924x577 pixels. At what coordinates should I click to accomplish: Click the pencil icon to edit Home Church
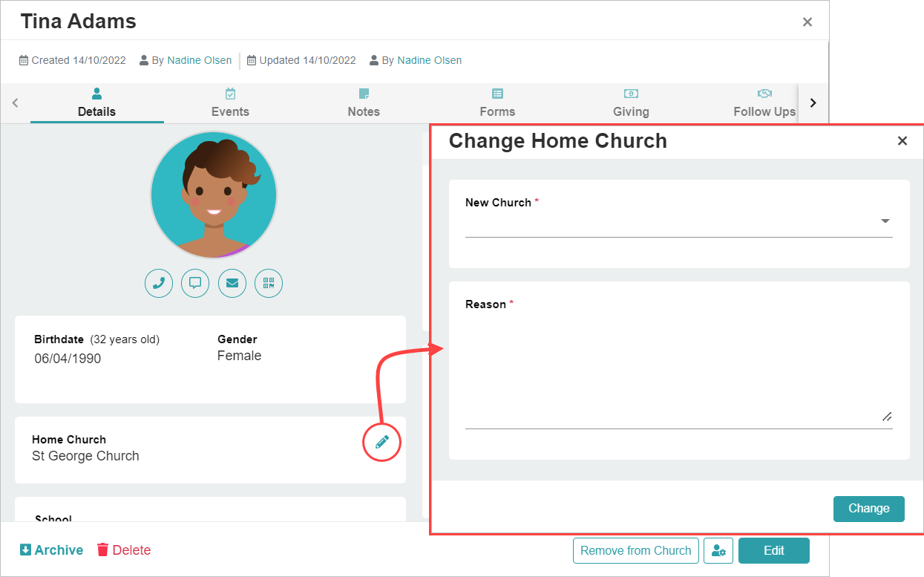[381, 443]
